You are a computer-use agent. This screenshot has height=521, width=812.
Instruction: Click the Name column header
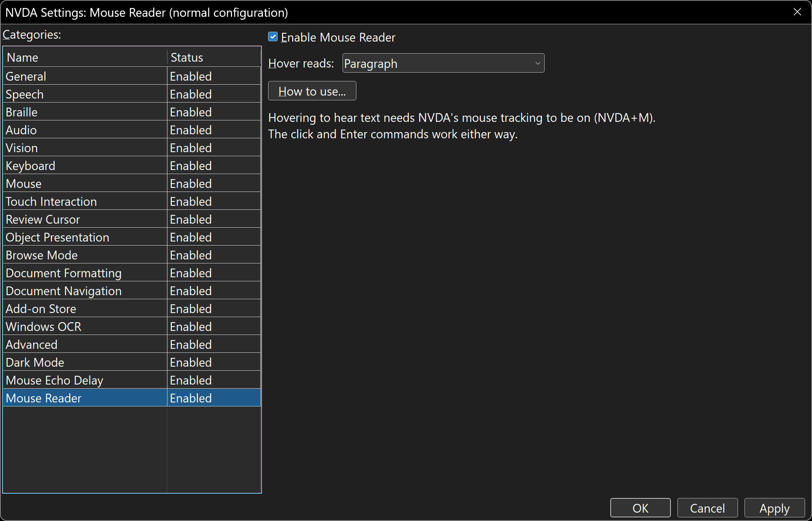(x=85, y=57)
